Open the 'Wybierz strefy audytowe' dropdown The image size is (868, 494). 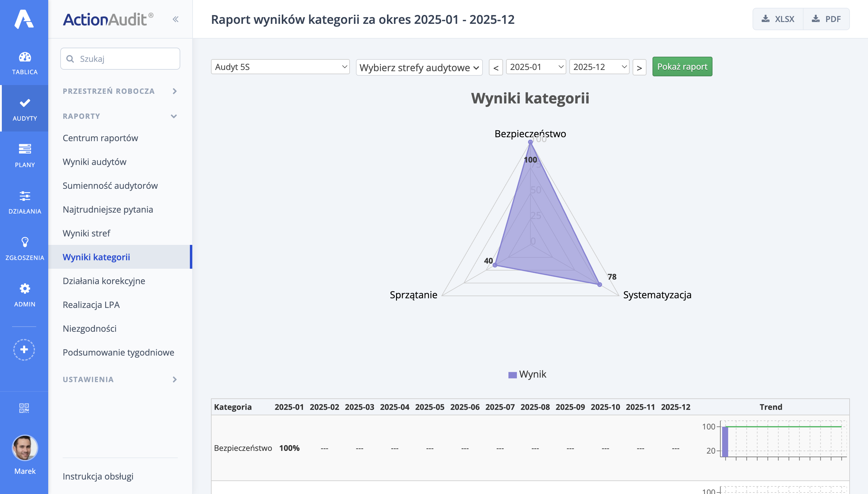[419, 67]
